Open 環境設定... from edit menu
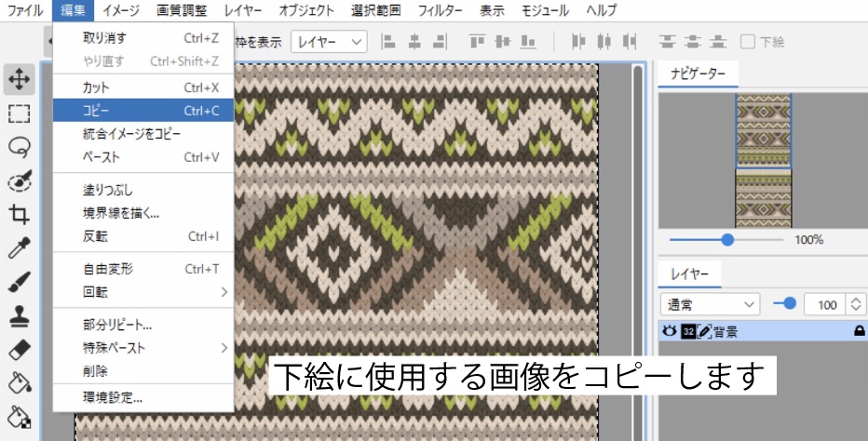868x441 pixels. [144, 397]
